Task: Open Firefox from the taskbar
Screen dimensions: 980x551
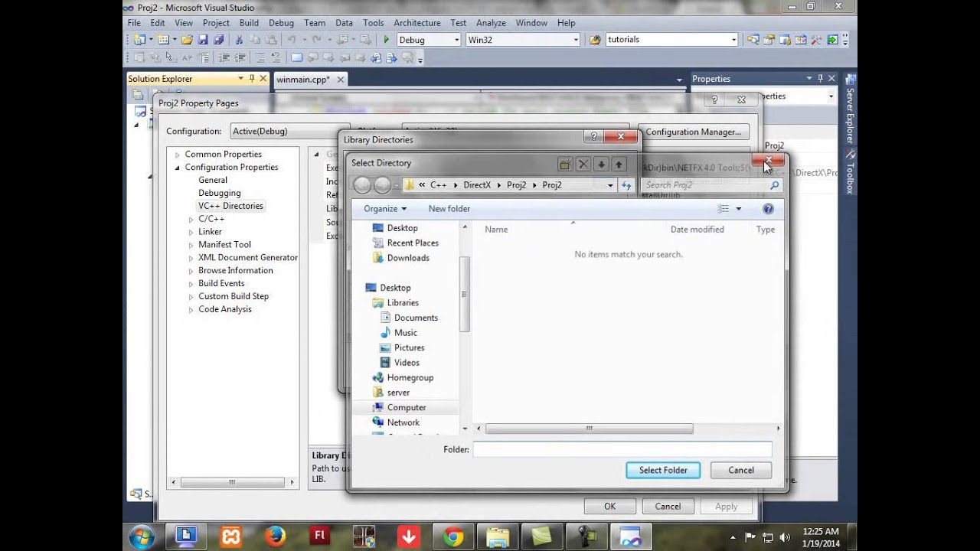Action: [x=275, y=536]
